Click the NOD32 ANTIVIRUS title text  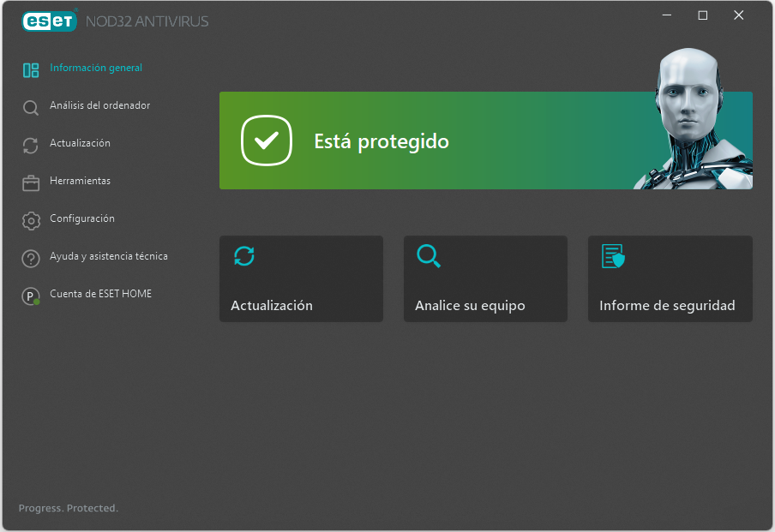147,21
